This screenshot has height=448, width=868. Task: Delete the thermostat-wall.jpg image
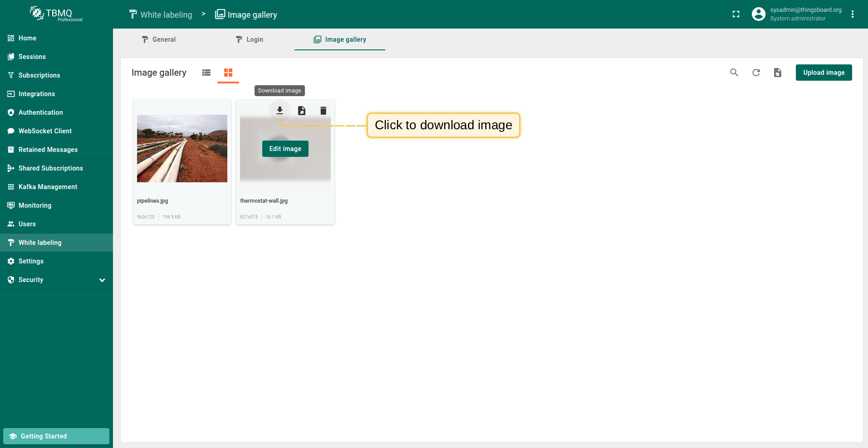coord(323,111)
